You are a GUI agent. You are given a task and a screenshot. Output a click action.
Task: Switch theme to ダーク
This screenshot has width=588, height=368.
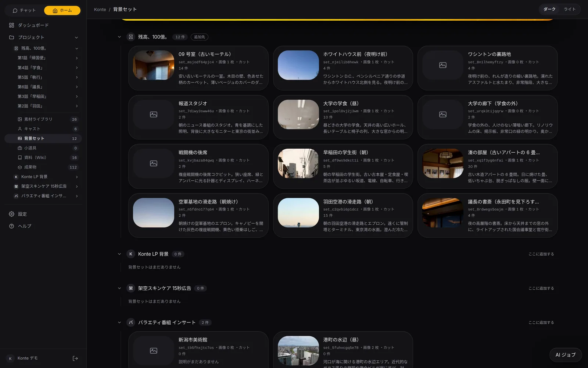[549, 9]
